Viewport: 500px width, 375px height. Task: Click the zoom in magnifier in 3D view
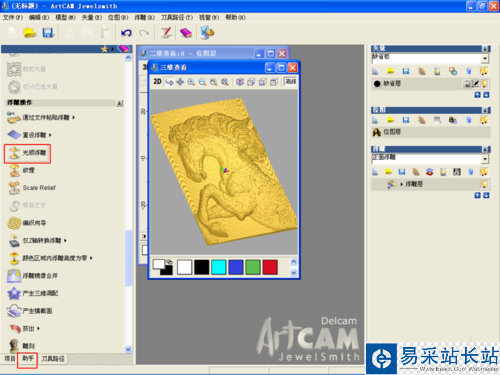(191, 82)
